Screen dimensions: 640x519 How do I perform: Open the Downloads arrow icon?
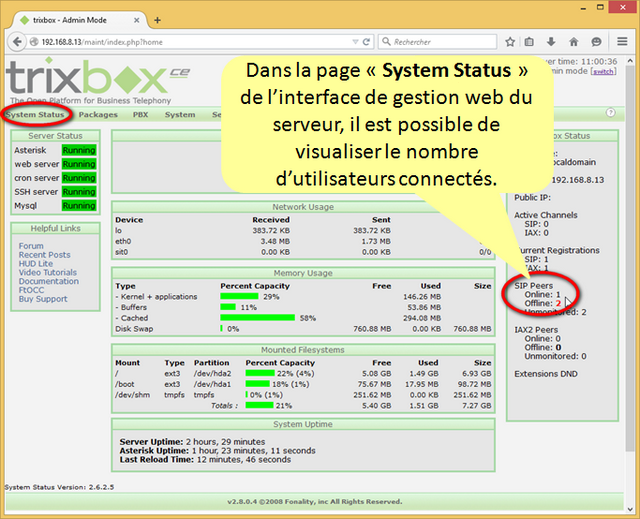point(551,42)
